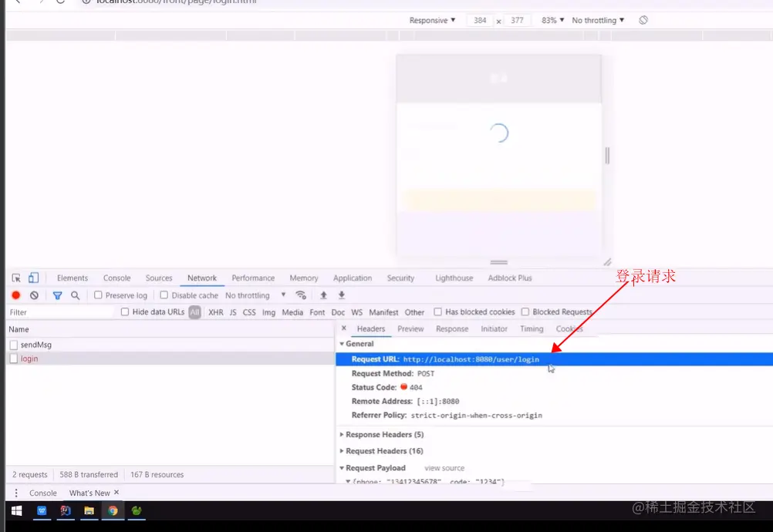Show the Timing tab of request
Screen dimensions: 773x532
(x=532, y=328)
